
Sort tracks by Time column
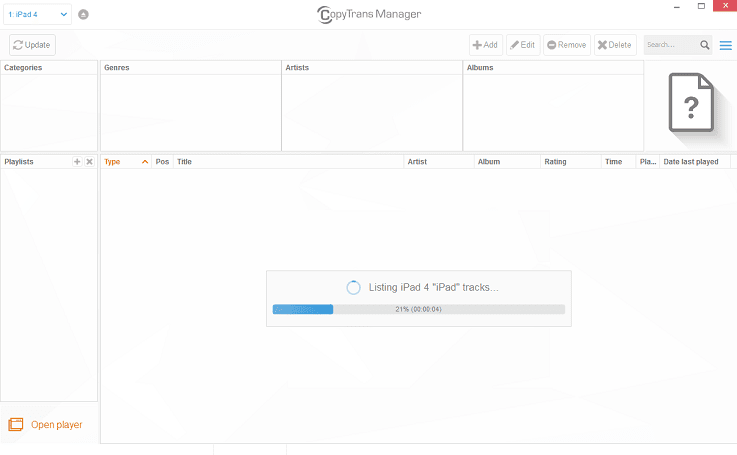618,162
